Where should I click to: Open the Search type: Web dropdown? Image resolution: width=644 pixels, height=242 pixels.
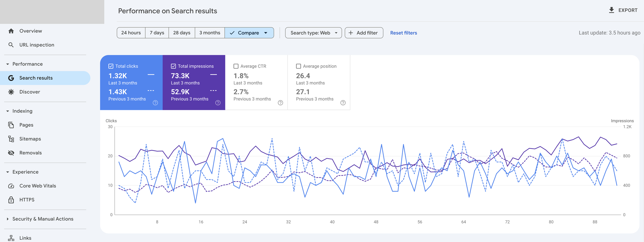click(x=313, y=33)
